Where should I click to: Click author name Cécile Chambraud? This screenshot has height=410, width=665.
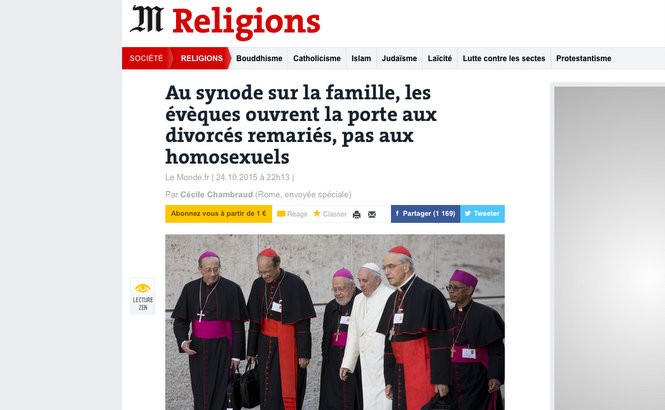point(216,195)
